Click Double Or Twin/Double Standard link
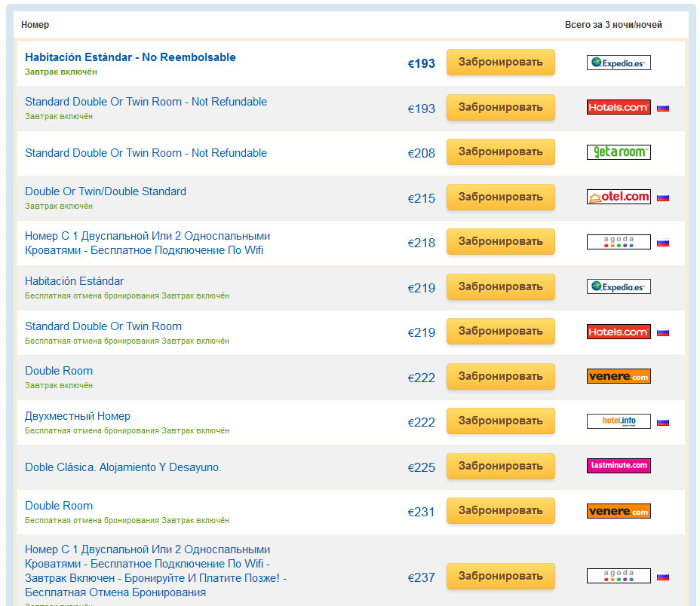The width and height of the screenshot is (700, 606). coord(105,191)
